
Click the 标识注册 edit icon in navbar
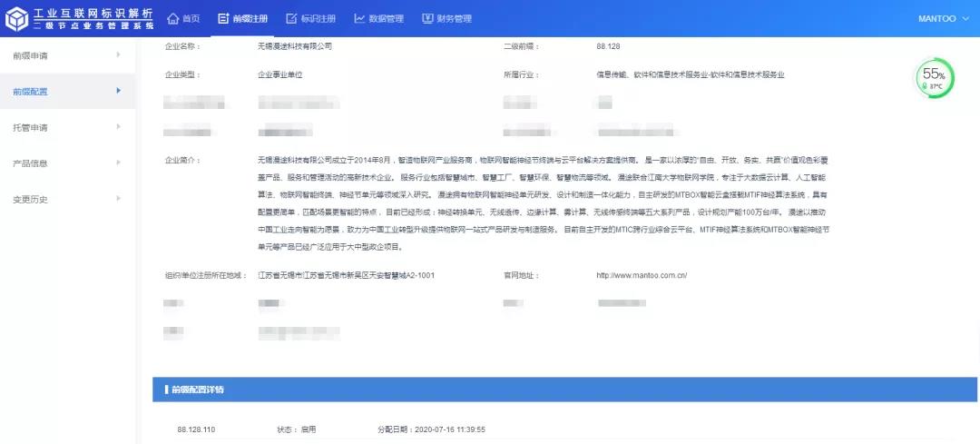[291, 19]
